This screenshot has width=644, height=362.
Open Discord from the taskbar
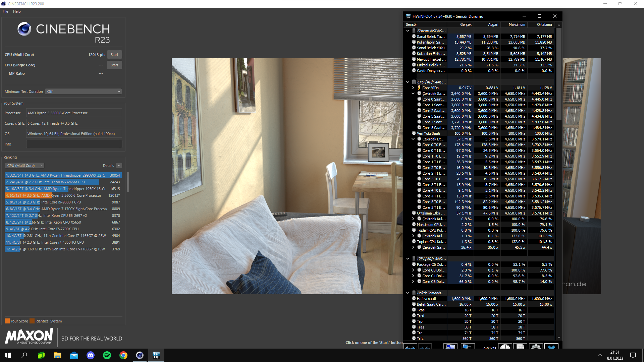pos(91,355)
